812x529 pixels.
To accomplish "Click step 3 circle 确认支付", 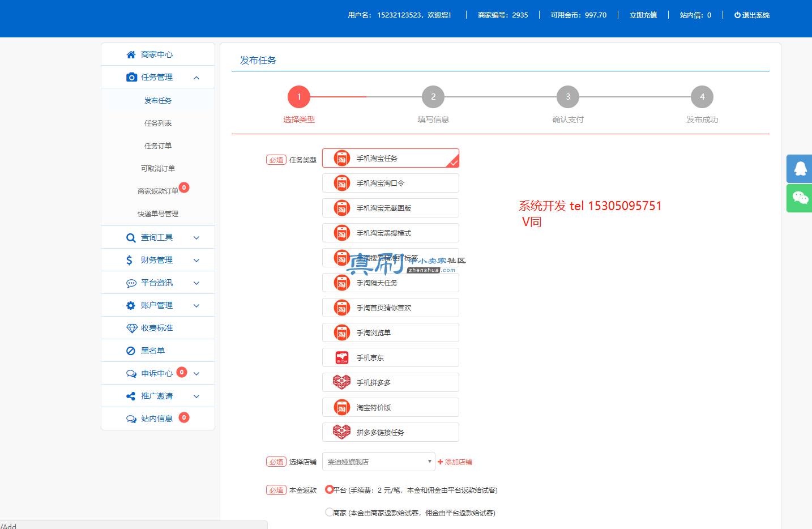I will (x=568, y=97).
